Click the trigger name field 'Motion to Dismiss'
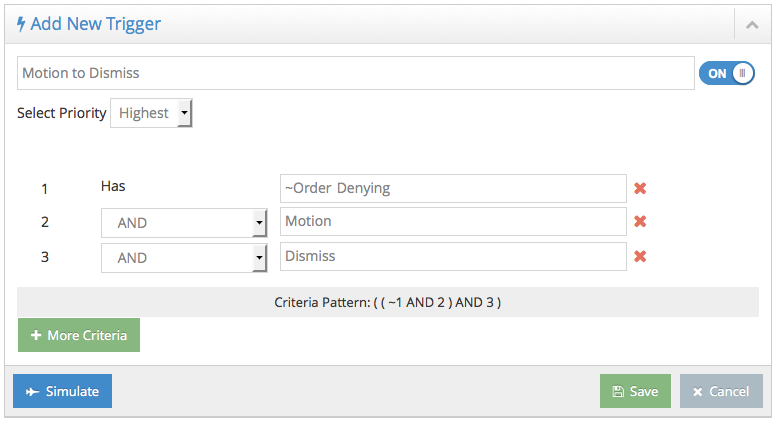 click(355, 73)
